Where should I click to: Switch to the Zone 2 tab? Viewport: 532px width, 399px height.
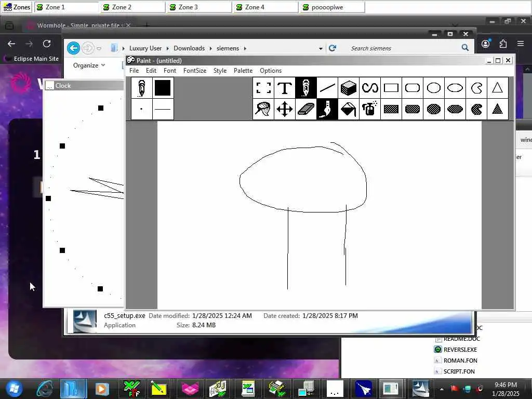tap(133, 7)
